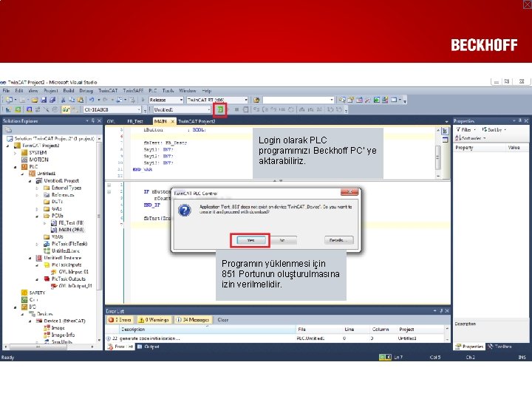
Task: Toggle the 34 Messages filter
Action: (193, 320)
